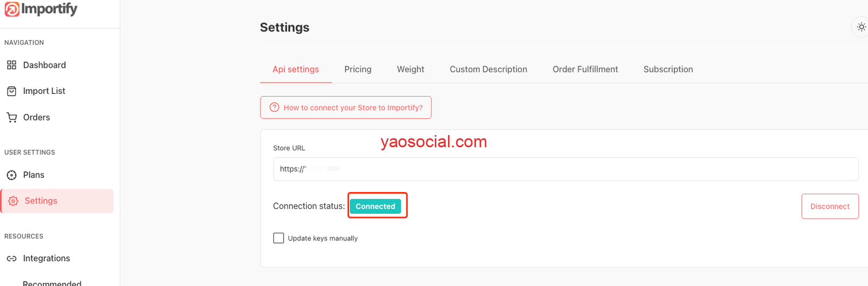Click the Import List bag icon
Image resolution: width=868 pixels, height=286 pixels.
(11, 91)
